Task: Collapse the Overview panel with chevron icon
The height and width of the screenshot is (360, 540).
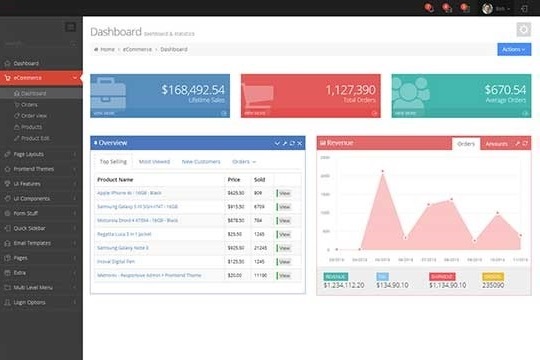Action: click(277, 143)
